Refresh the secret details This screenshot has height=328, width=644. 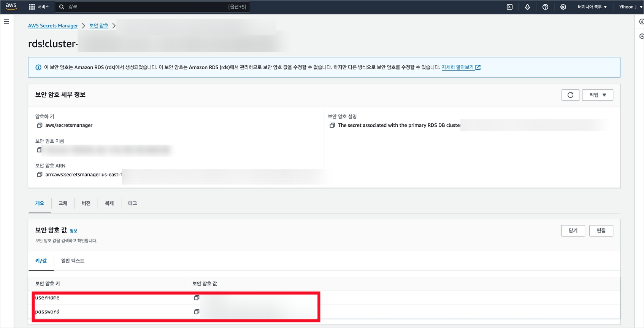570,95
